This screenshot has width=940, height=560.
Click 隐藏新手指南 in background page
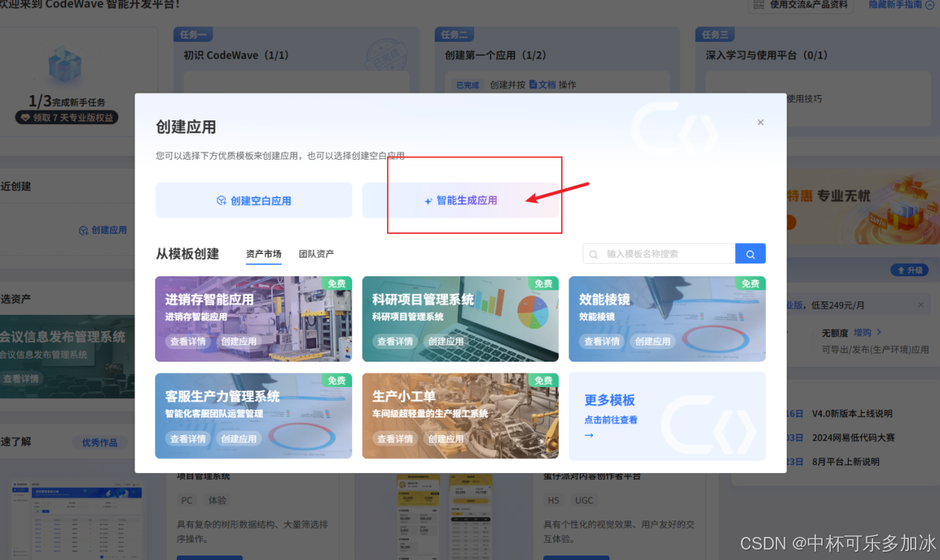coord(901,4)
